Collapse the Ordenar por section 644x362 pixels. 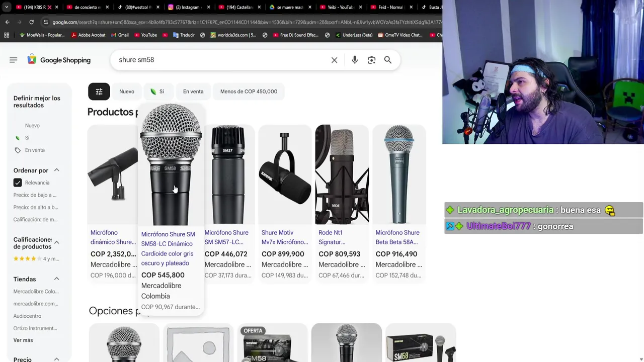(56, 170)
